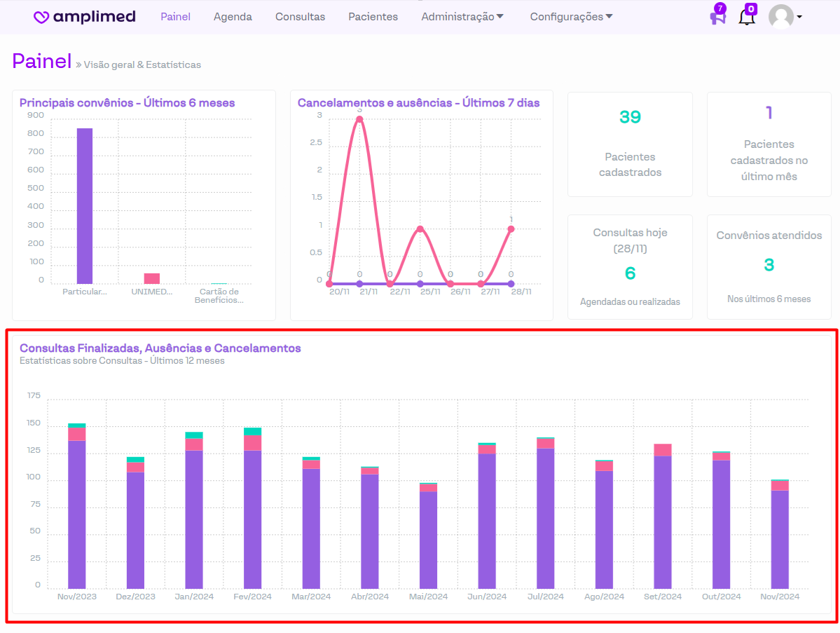
Task: Click the Pacientes cadastrados card showing 39
Action: point(630,144)
